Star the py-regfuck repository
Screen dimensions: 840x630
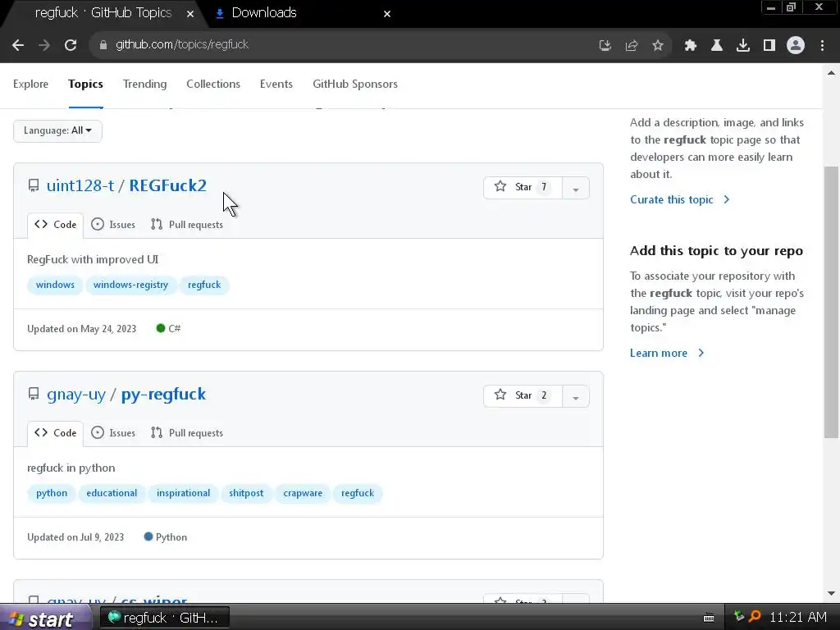pos(523,395)
